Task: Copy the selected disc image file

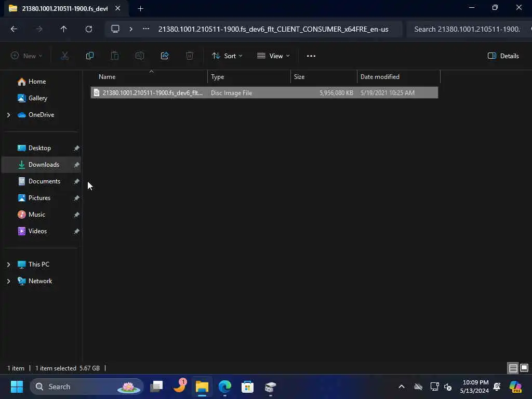Action: tap(89, 56)
